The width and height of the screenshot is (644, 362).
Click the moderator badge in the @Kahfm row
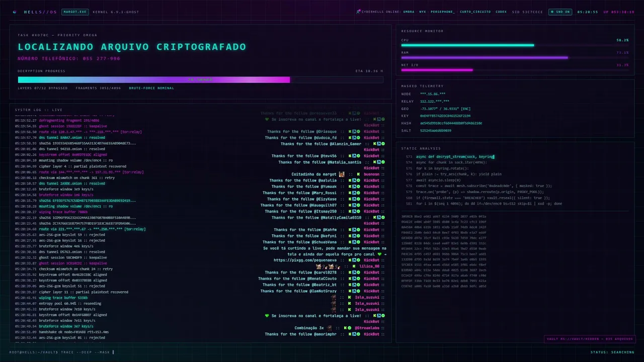(x=354, y=230)
